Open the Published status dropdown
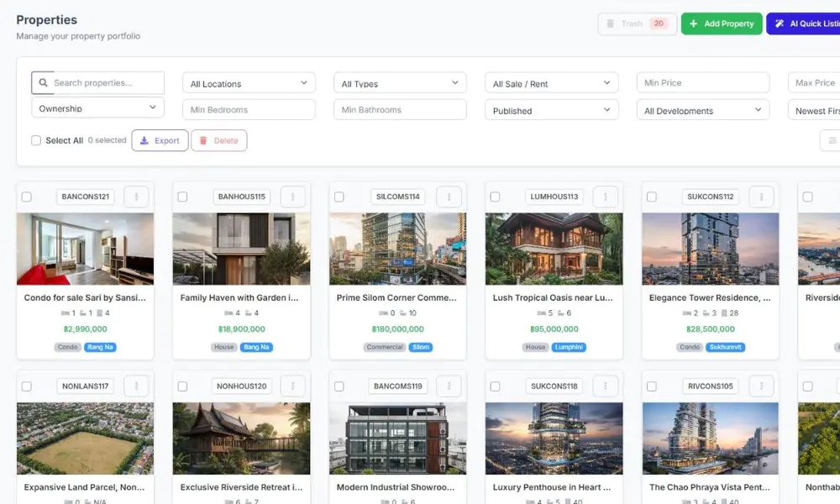Viewport: 840px width, 504px height. coord(551,110)
